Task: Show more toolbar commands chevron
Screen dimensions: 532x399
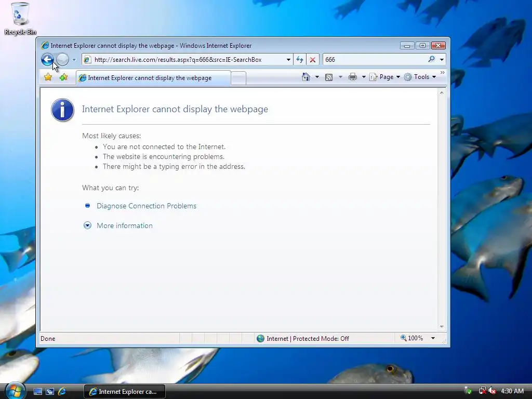Action: point(443,73)
